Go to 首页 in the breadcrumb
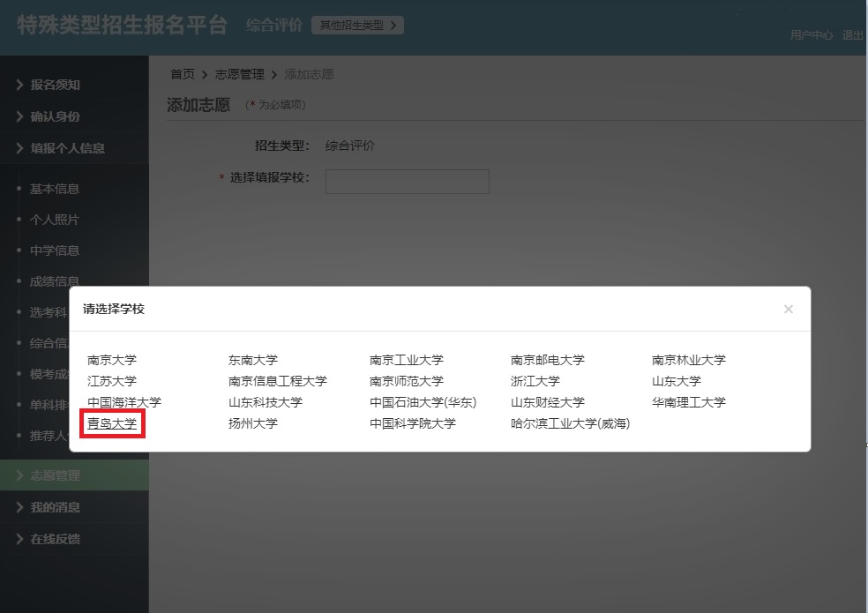This screenshot has width=868, height=613. [183, 74]
